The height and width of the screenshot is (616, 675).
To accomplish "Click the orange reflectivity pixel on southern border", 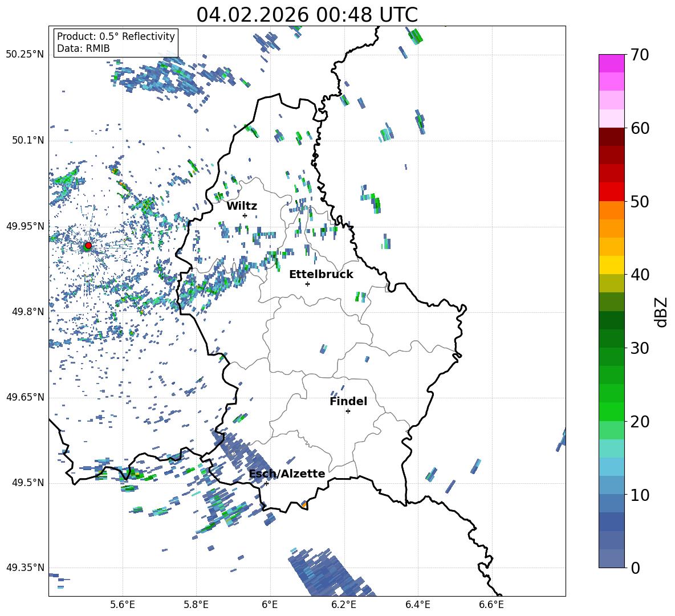I will [x=304, y=504].
